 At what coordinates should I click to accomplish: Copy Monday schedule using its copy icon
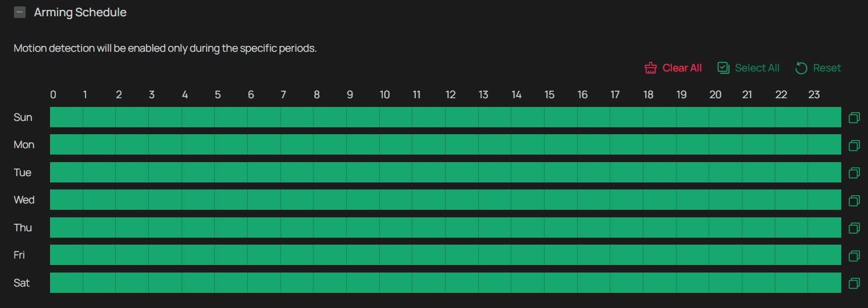pyautogui.click(x=854, y=145)
